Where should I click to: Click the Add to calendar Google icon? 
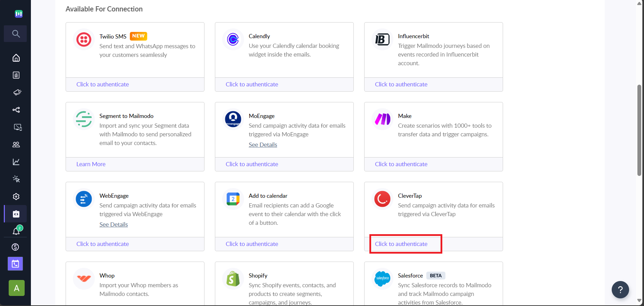pos(233,199)
